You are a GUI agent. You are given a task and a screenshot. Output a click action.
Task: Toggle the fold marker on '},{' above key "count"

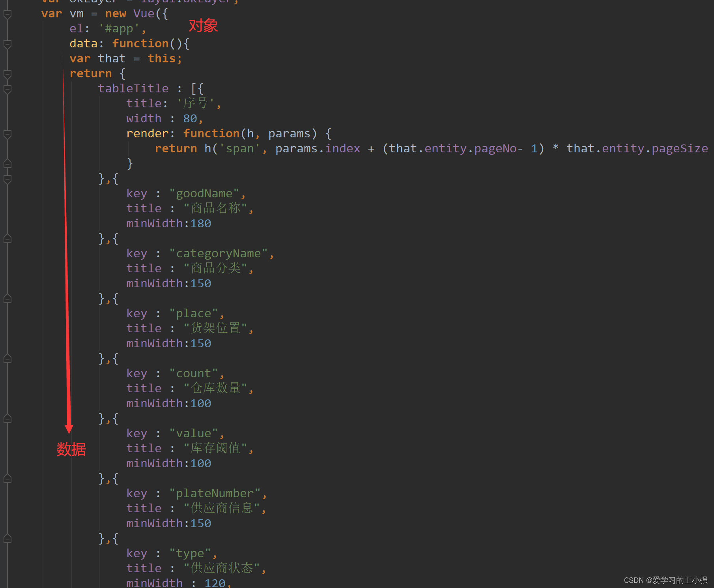[x=7, y=359]
